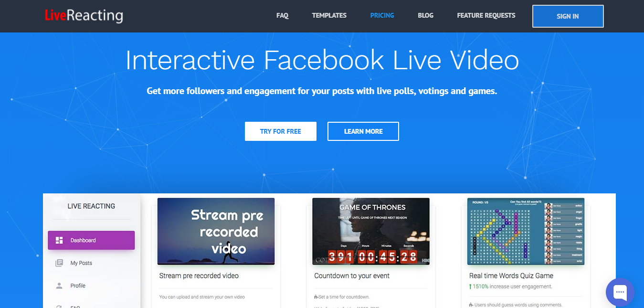Visit the Blog from the navbar
This screenshot has width=644, height=308.
click(425, 15)
